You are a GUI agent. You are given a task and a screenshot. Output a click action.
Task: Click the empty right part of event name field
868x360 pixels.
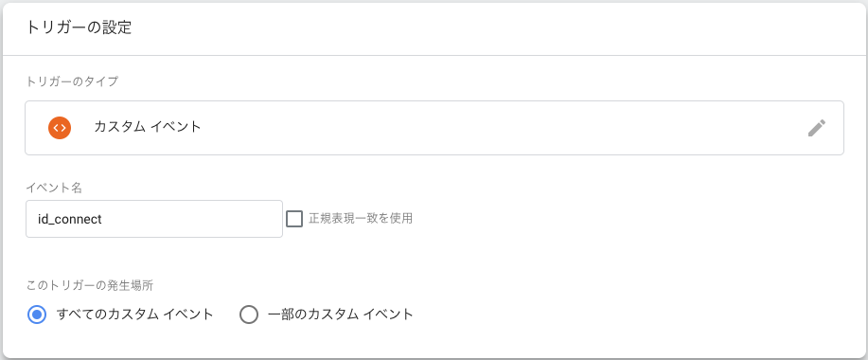point(194,219)
